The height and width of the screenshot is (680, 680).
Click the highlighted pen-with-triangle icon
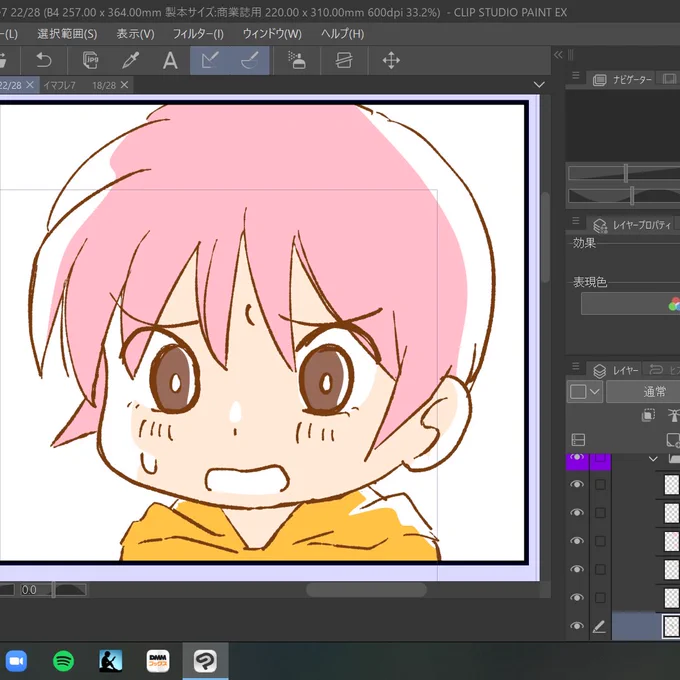[x=210, y=60]
